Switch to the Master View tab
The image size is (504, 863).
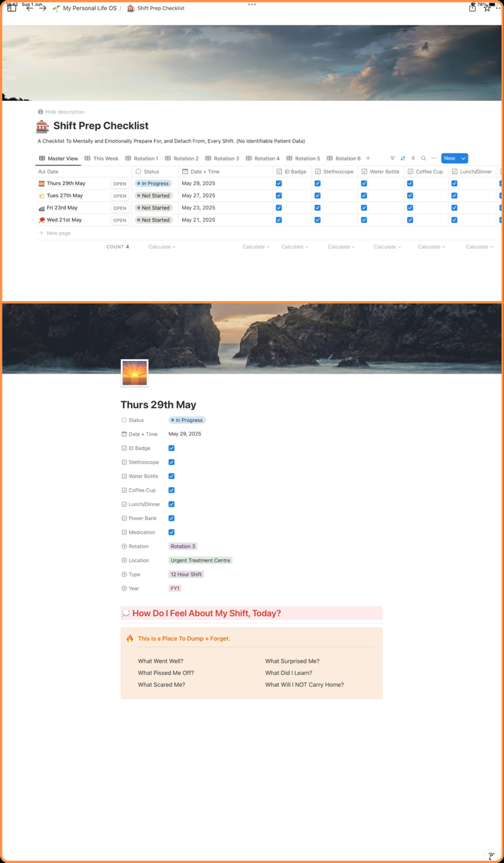(x=58, y=159)
